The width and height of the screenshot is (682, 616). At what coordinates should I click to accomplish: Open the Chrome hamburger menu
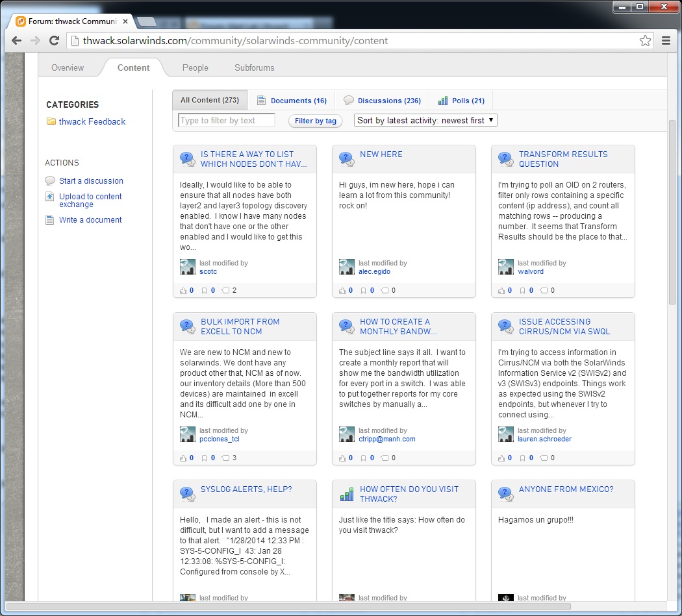(666, 41)
